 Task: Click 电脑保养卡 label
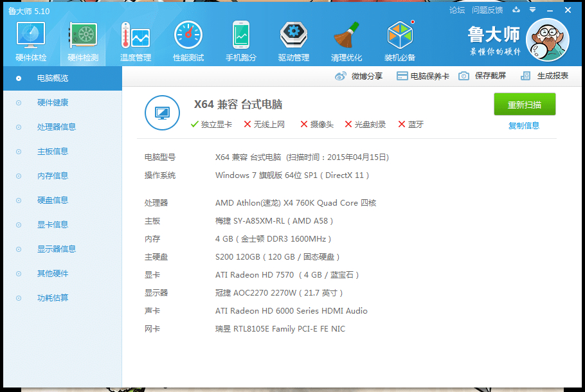click(x=430, y=76)
